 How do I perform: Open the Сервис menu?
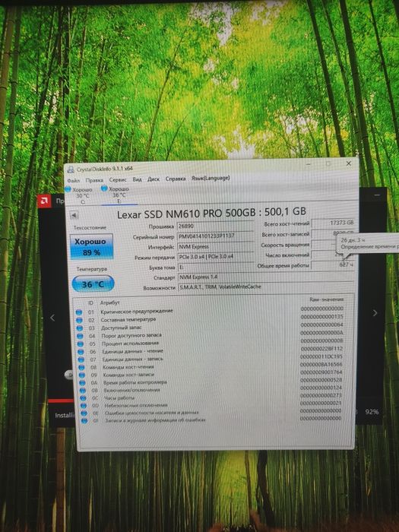pyautogui.click(x=118, y=180)
